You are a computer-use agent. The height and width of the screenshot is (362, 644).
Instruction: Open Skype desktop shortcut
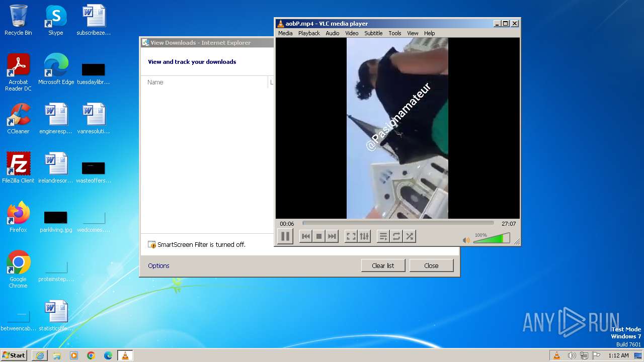point(56,21)
